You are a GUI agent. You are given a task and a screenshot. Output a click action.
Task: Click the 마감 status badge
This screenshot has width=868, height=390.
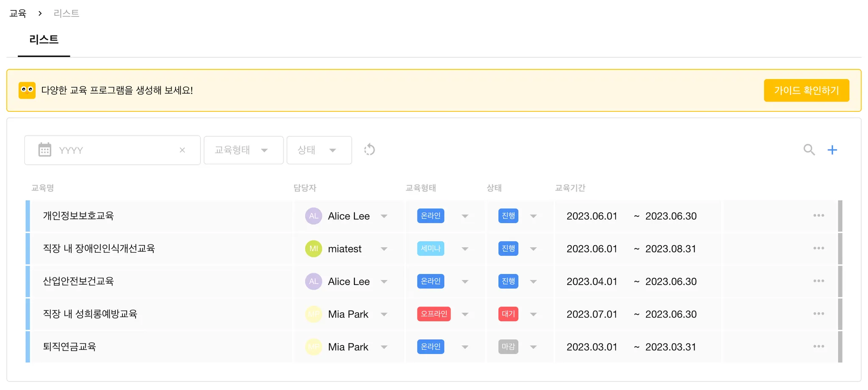[508, 346]
